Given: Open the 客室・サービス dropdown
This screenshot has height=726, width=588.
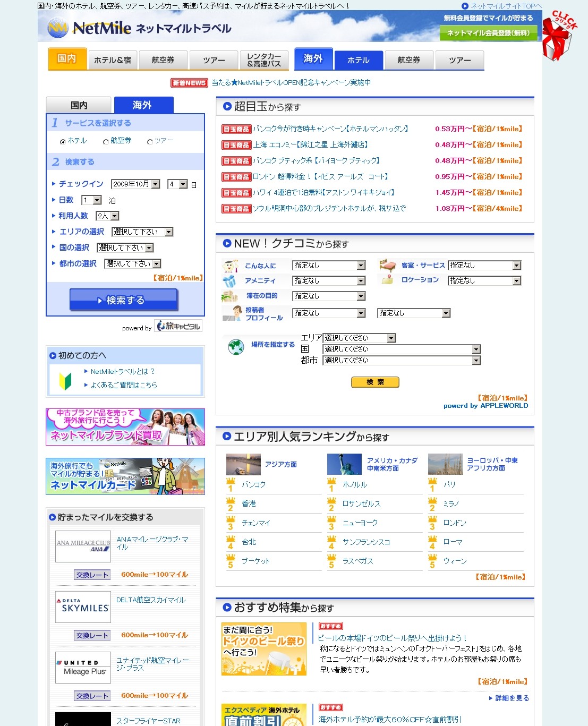Looking at the screenshot, I should point(484,266).
